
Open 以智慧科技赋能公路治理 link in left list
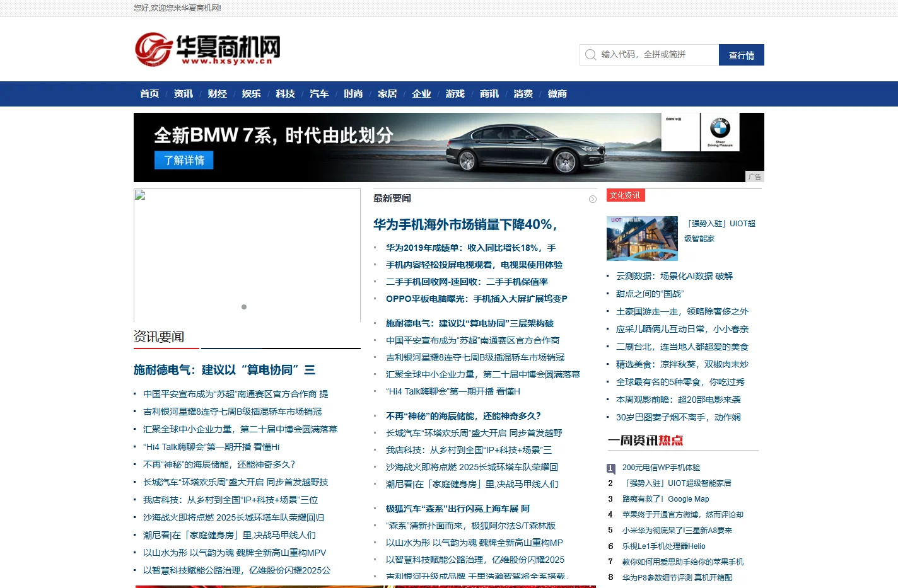click(237, 570)
